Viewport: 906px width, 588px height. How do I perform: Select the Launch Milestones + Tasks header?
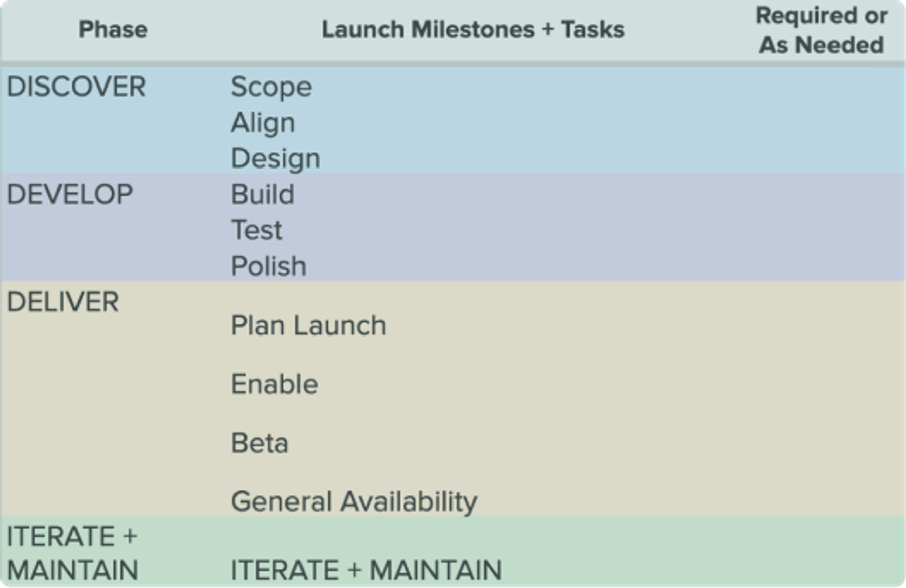coord(473,30)
